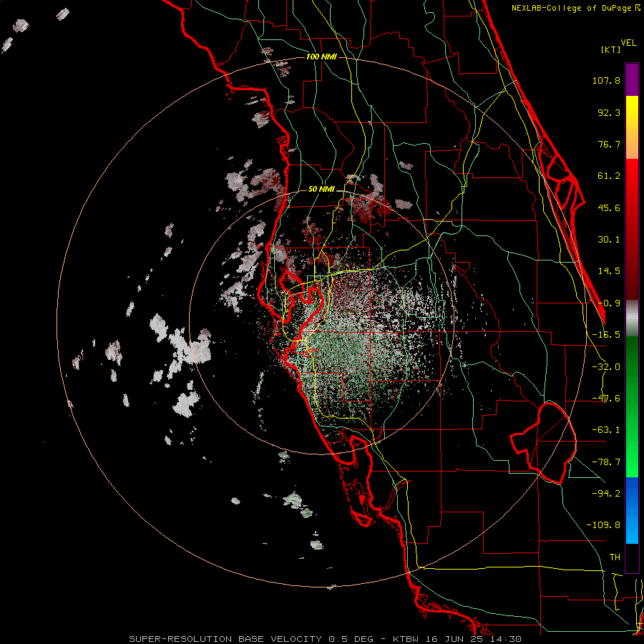This screenshot has width=644, height=644.
Task: Select the 61.2 velocity scale value
Action: (609, 176)
